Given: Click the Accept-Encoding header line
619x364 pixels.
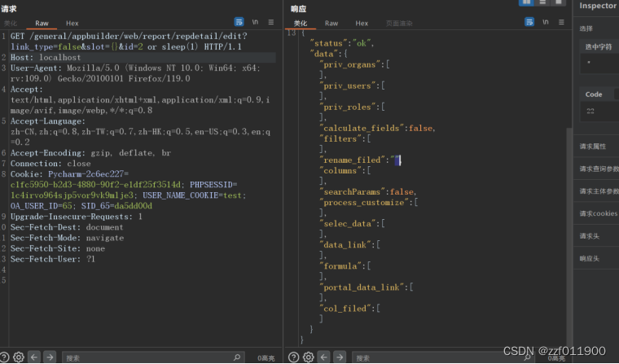Looking at the screenshot, I should [x=90, y=153].
